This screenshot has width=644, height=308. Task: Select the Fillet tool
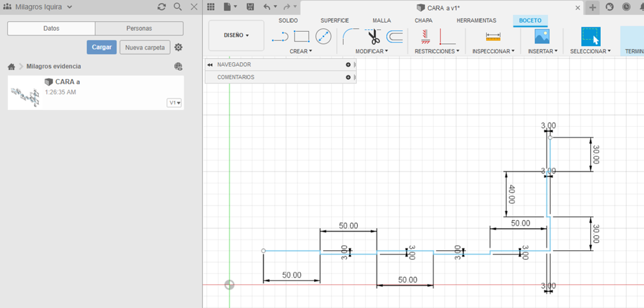[x=350, y=37]
